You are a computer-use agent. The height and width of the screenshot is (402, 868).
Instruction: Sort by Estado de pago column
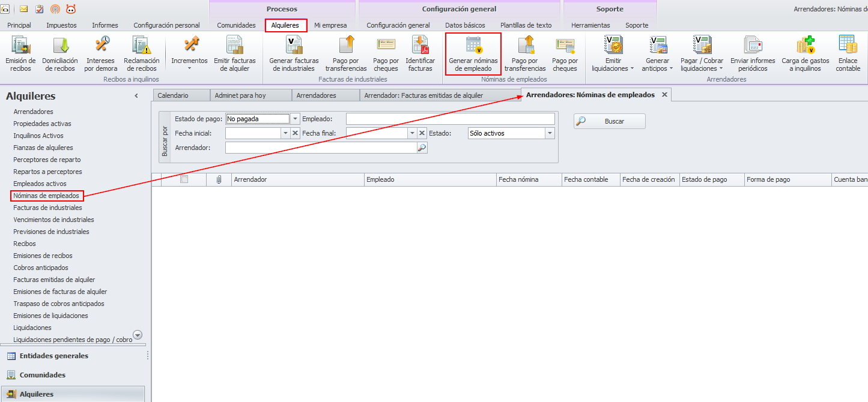point(712,179)
